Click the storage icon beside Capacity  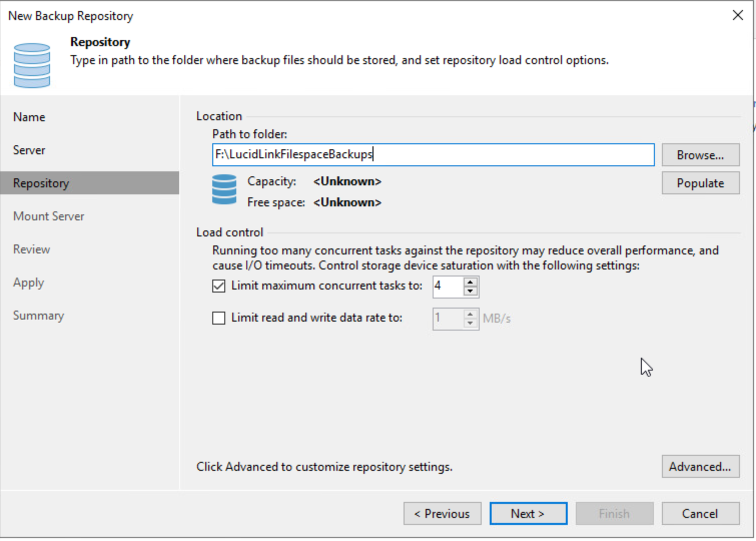click(x=224, y=189)
